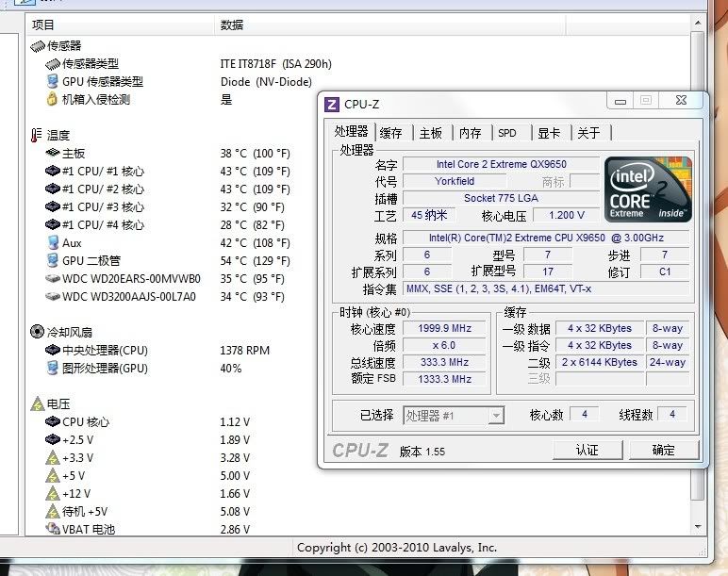Click the +3.3 V voltage icon
The width and height of the screenshot is (728, 576).
(53, 457)
